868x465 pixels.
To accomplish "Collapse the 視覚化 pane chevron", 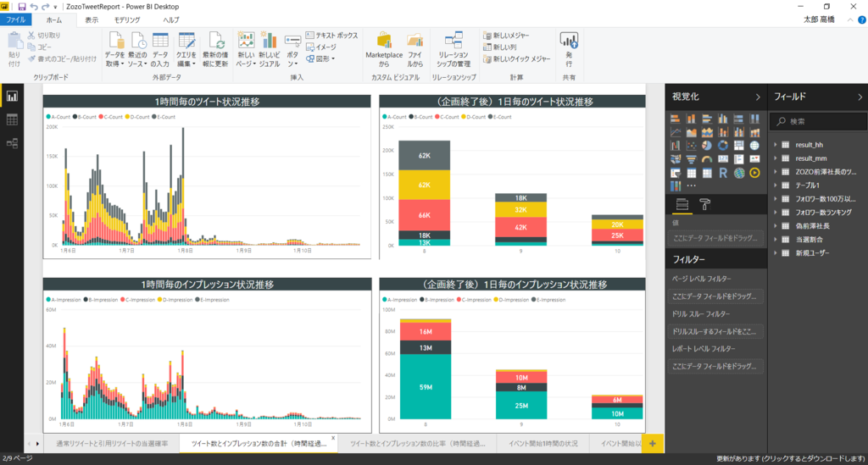I will 758,97.
